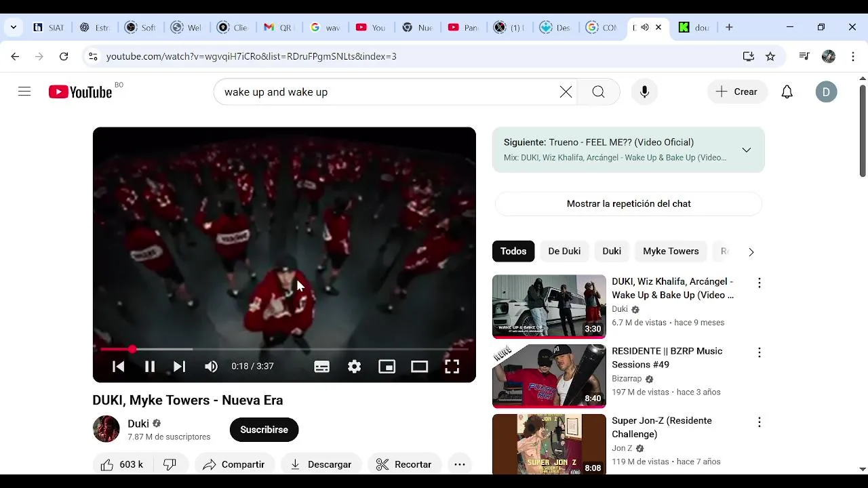Open media control icon in Chrome toolbar
Image resolution: width=868 pixels, height=488 pixels.
point(804,56)
